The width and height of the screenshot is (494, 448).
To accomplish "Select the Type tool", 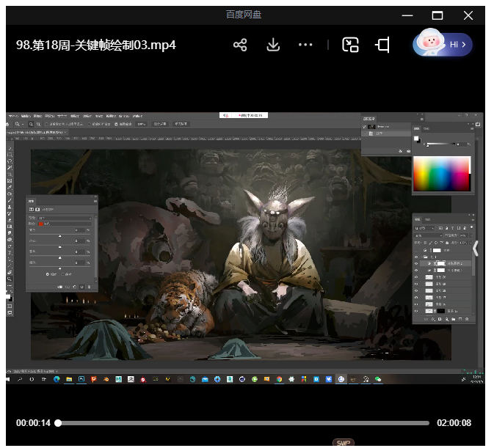I will click(x=10, y=253).
